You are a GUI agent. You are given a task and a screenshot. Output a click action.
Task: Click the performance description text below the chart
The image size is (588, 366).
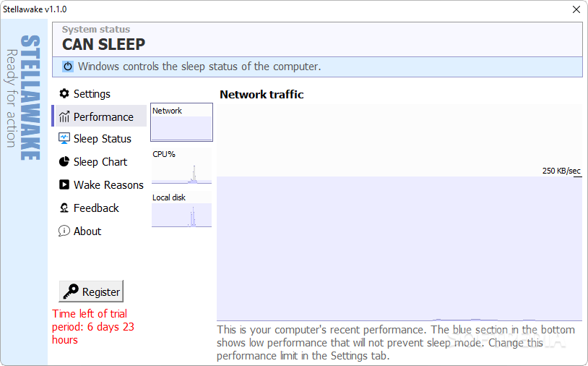pos(396,342)
